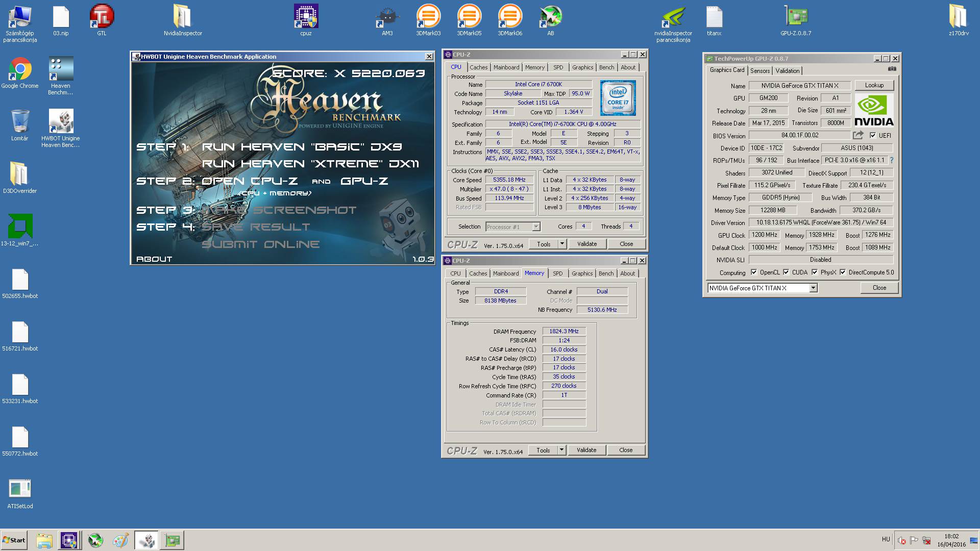Screen dimensions: 980x551
Task: Open the z170drv folder
Action: [x=959, y=20]
